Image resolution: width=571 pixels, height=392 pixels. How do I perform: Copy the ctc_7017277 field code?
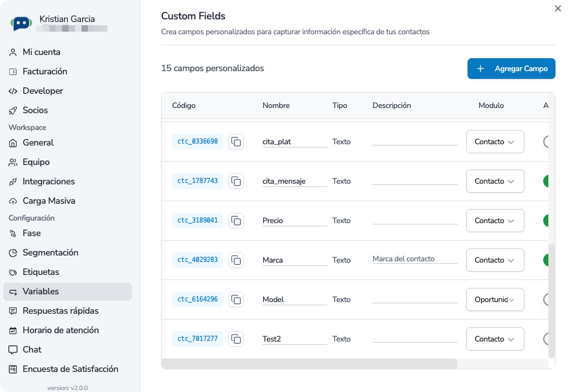(236, 339)
